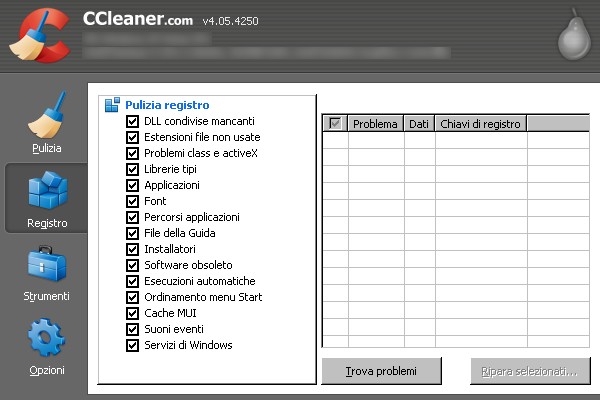Uncheck DLL condivise mancanti

click(x=132, y=121)
